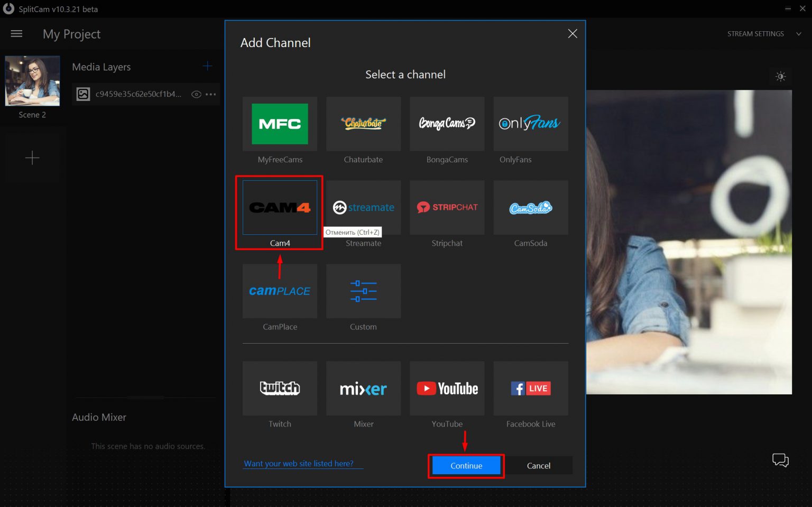Select the image layer c9459e35c62e50cf1b4
812x507 pixels.
pos(137,95)
